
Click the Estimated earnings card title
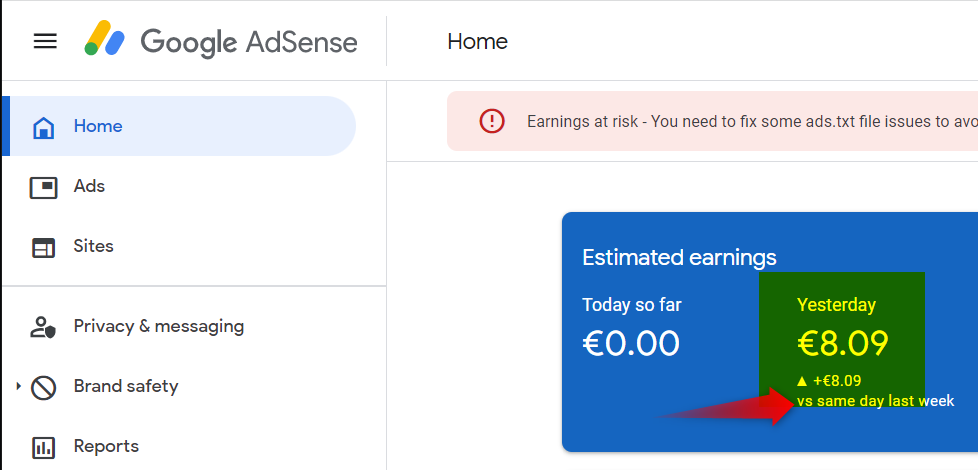679,258
